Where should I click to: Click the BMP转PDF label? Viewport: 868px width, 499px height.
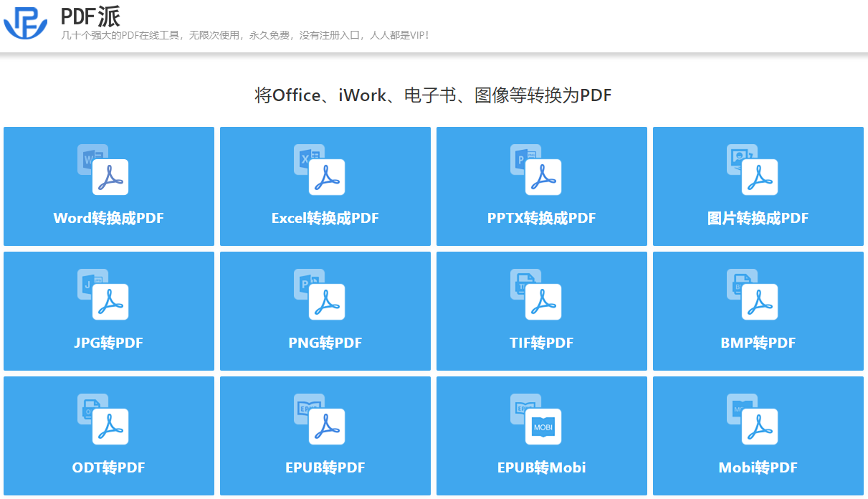click(x=758, y=343)
